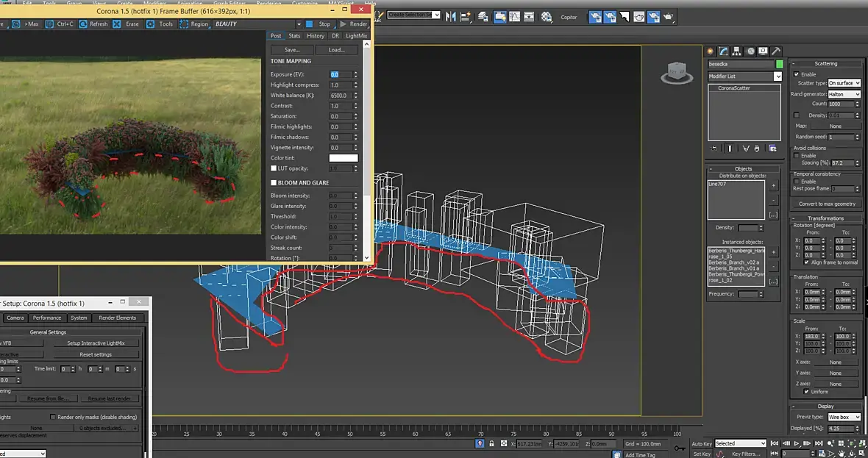
Task: Enable the LUT opacity checkbox
Action: 274,168
